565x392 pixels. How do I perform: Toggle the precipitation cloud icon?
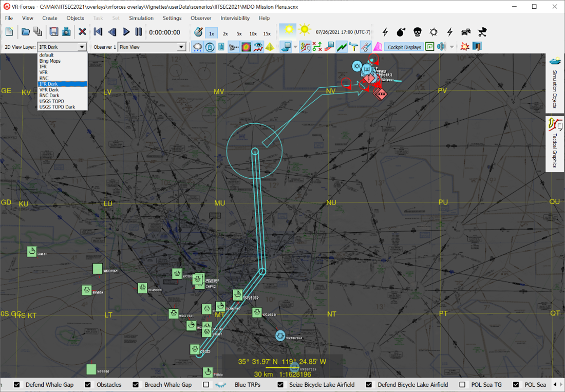point(197,47)
